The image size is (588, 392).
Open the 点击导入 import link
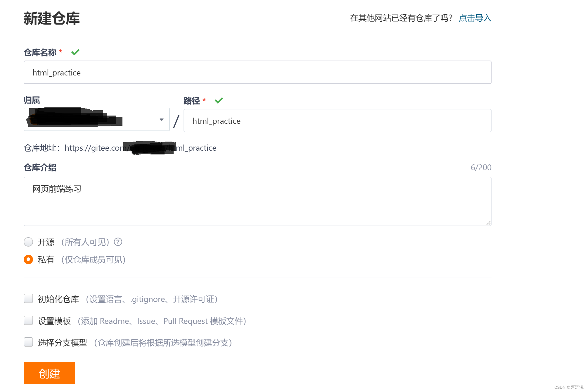click(x=475, y=18)
